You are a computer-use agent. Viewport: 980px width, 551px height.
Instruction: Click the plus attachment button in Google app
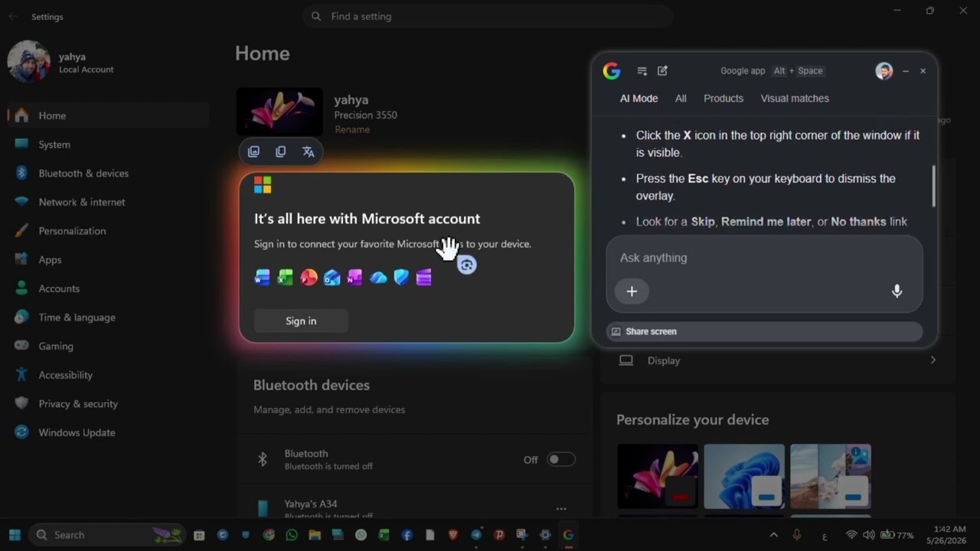[x=632, y=291]
